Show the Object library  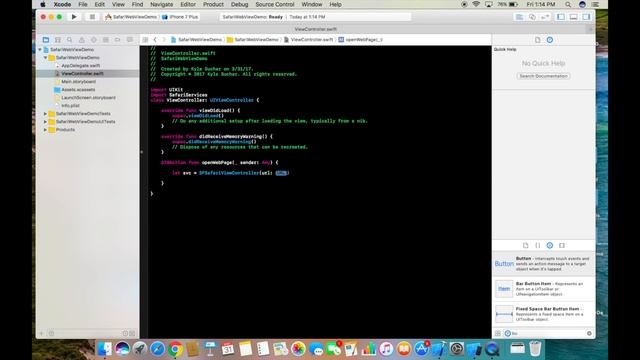[x=550, y=245]
